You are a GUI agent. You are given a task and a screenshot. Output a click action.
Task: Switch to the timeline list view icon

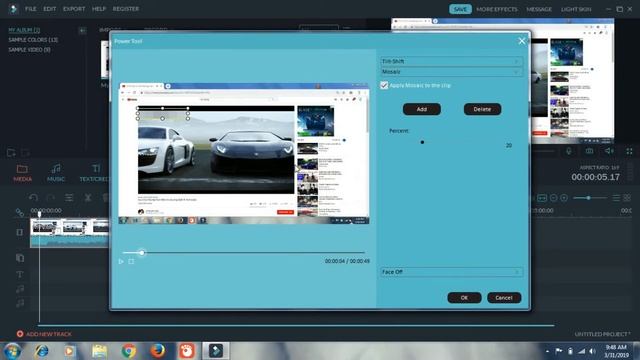pos(616,198)
